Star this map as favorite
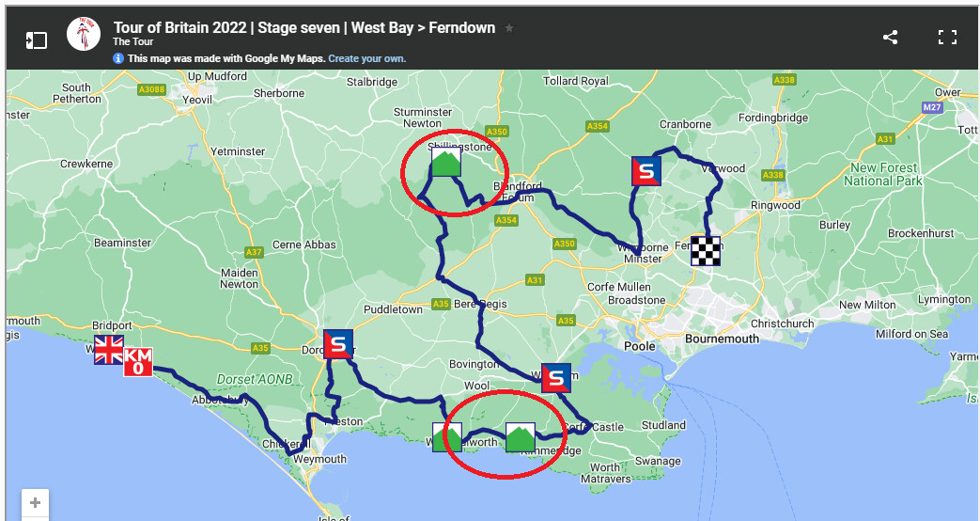Screen dimensions: 980x521 point(509,28)
